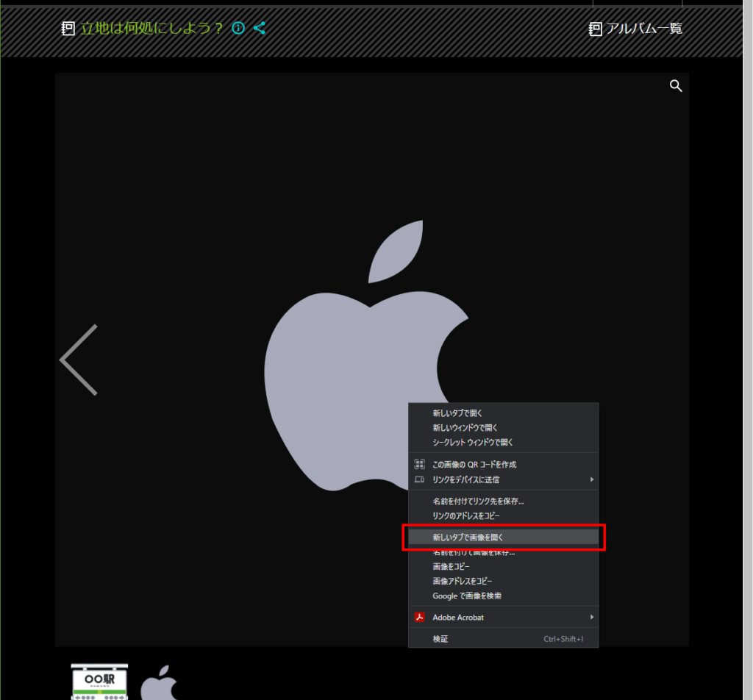
Task: Choose 名前を付けてリンク先を保存...
Action: pos(503,501)
